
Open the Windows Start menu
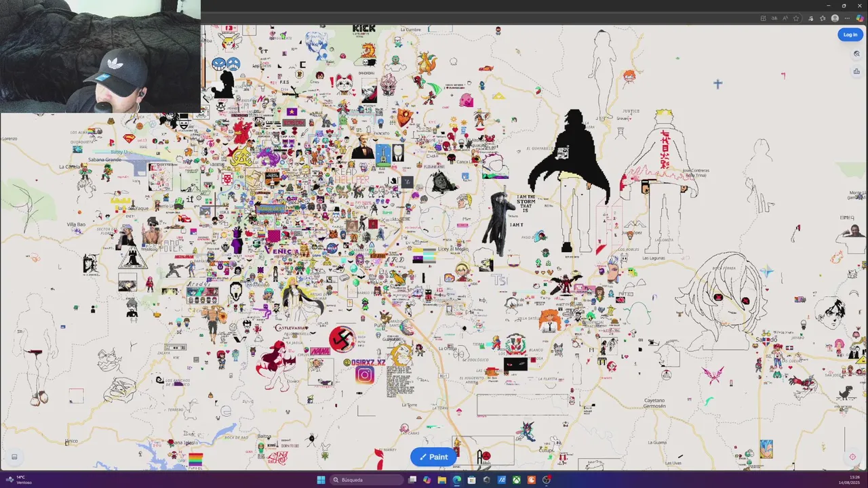321,480
